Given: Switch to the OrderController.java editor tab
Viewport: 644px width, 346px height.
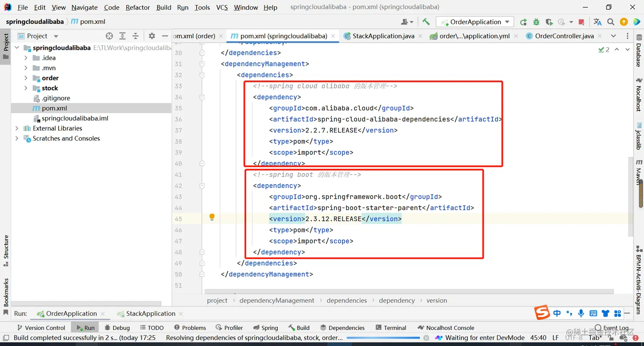Looking at the screenshot, I should pos(564,36).
